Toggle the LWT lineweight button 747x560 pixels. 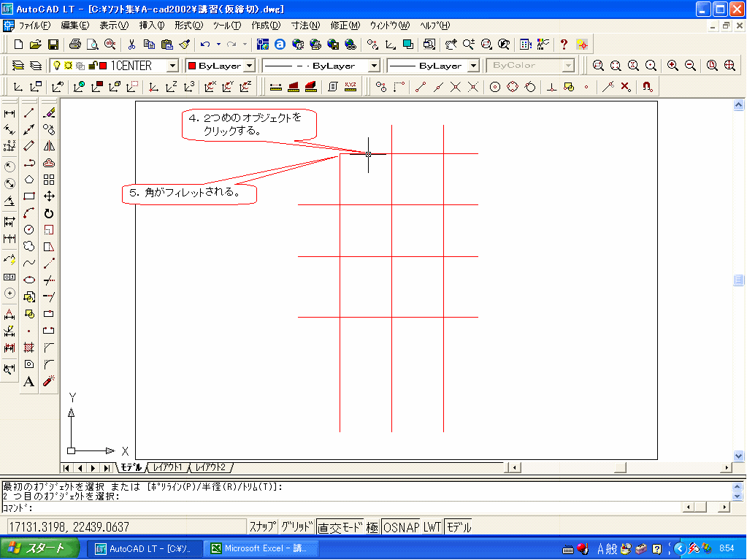[432, 527]
